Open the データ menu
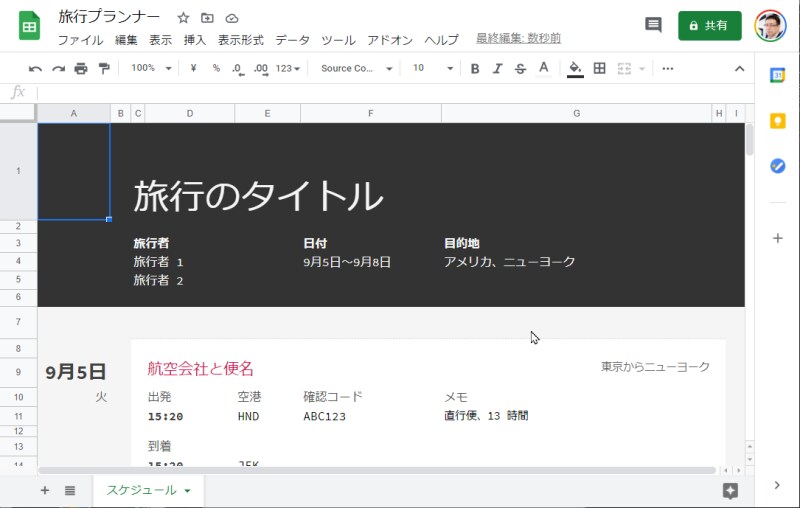The width and height of the screenshot is (800, 508). 292,40
